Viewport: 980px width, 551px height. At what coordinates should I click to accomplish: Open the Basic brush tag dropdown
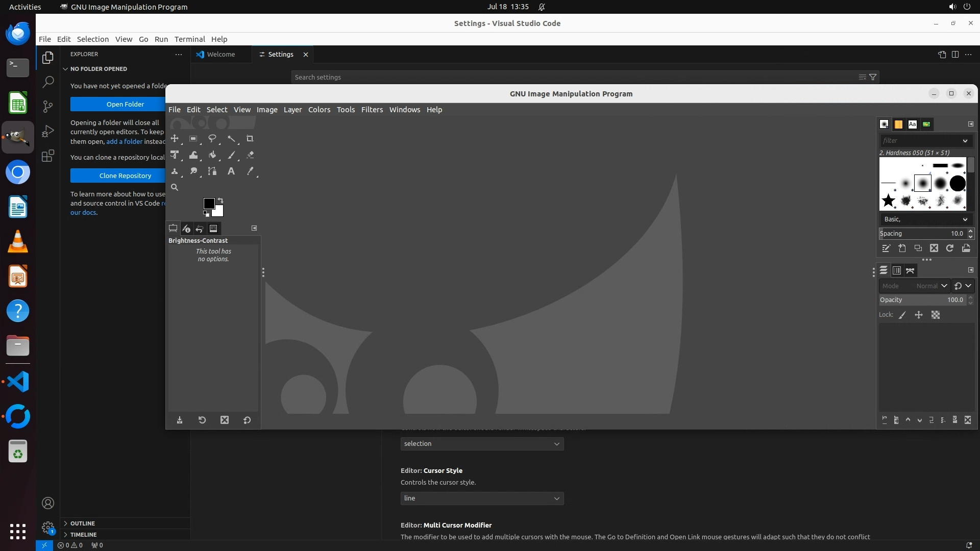point(925,219)
